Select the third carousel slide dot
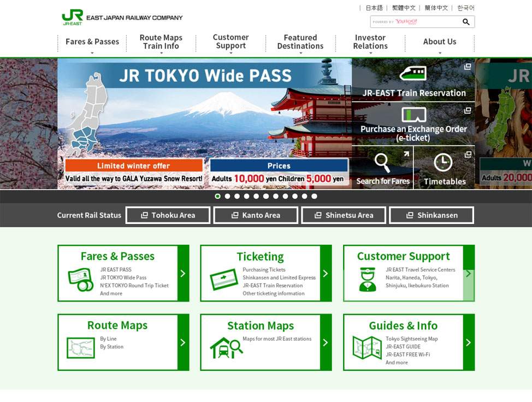This screenshot has width=532, height=402. [237, 196]
